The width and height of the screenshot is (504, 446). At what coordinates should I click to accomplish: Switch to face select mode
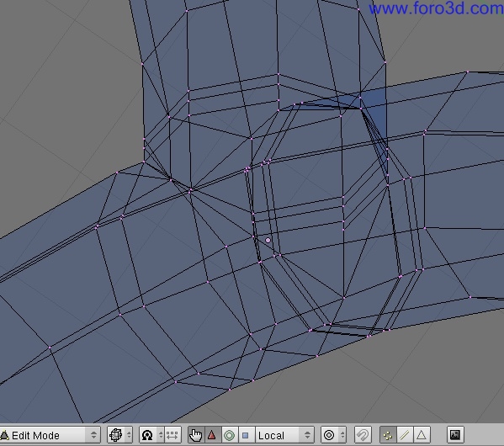point(422,435)
